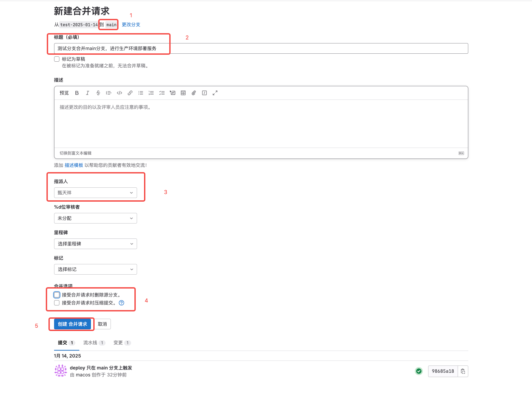Click the 创建 合并请求 button

[72, 324]
